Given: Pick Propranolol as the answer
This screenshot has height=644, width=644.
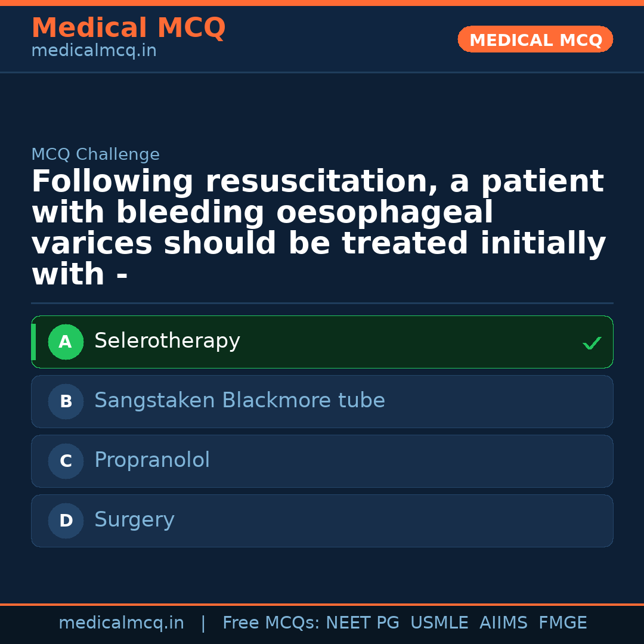Looking at the screenshot, I should tap(152, 460).
